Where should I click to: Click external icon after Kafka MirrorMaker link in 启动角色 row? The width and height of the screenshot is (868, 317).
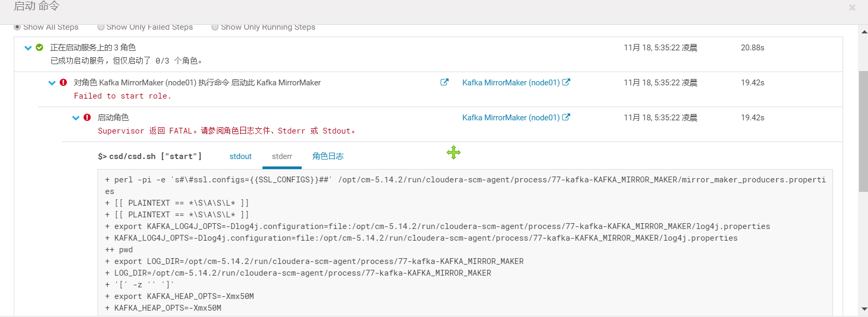(x=566, y=117)
